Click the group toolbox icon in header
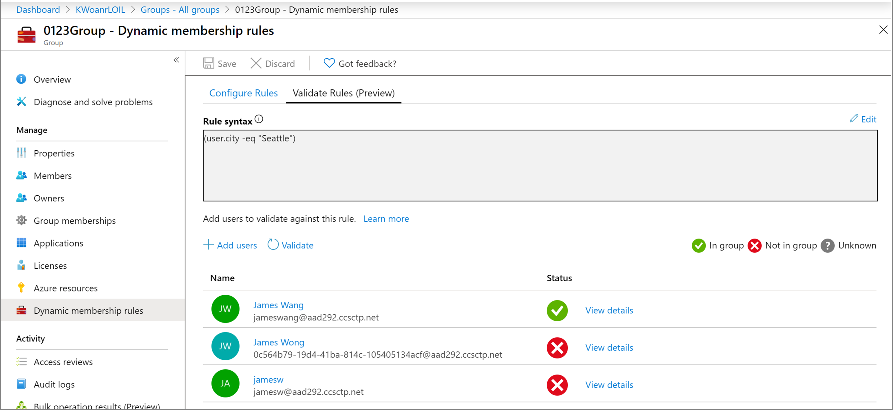This screenshot has height=410, width=893. (27, 34)
